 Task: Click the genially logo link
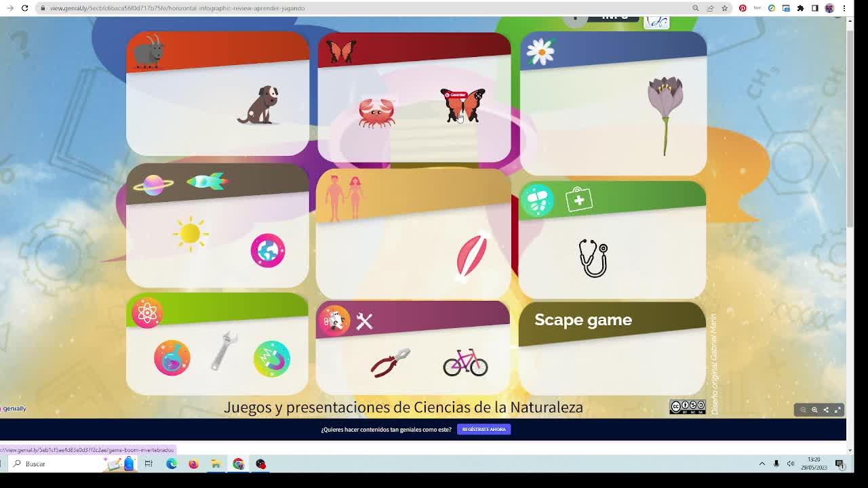tap(14, 409)
